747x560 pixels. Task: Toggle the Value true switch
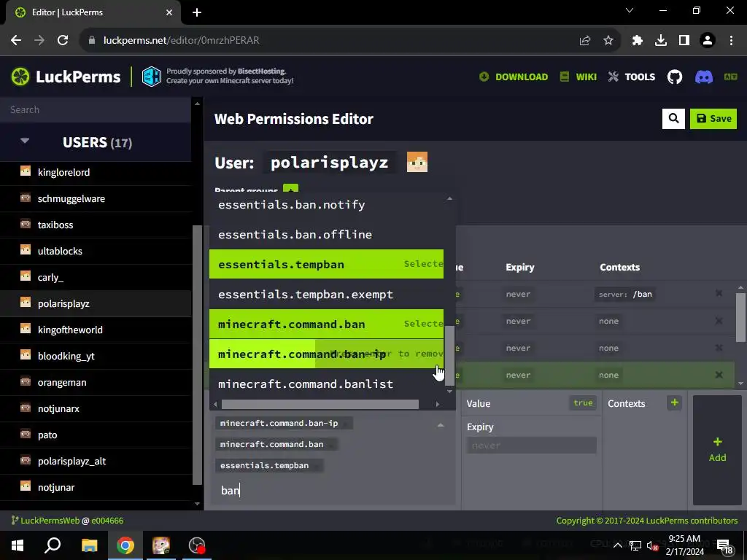pyautogui.click(x=583, y=402)
